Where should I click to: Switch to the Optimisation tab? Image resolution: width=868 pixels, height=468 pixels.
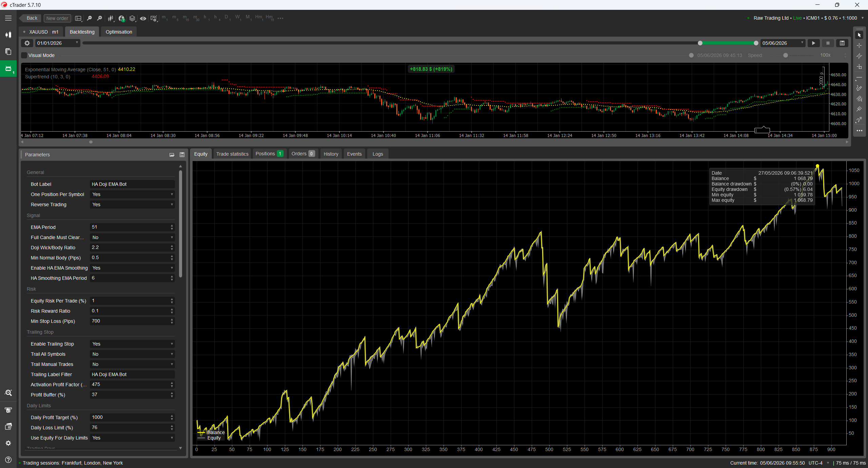(119, 32)
